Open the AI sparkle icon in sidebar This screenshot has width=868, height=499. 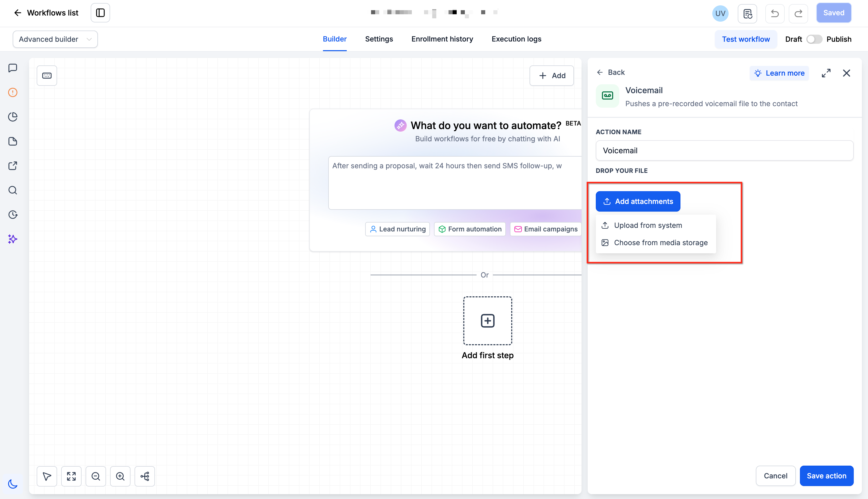[x=13, y=239]
